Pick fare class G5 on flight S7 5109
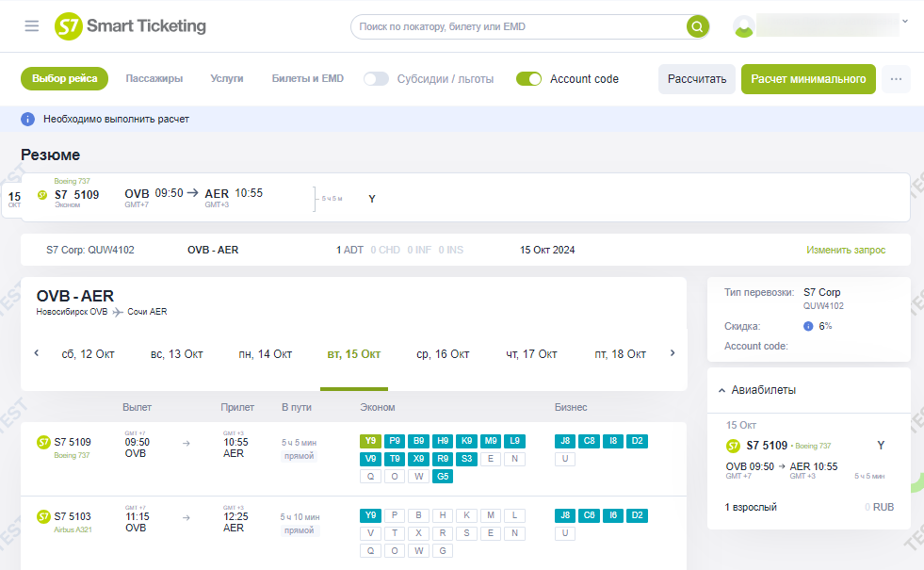924x570 pixels. 443,477
